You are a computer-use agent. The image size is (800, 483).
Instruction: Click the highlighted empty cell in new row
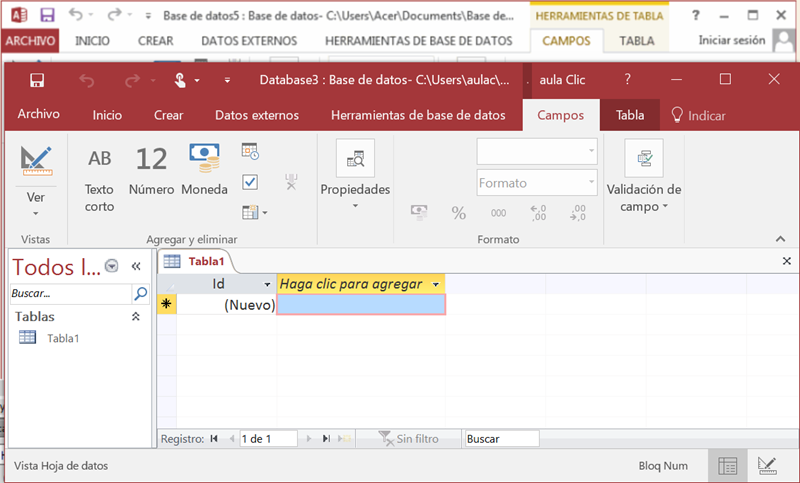point(361,304)
